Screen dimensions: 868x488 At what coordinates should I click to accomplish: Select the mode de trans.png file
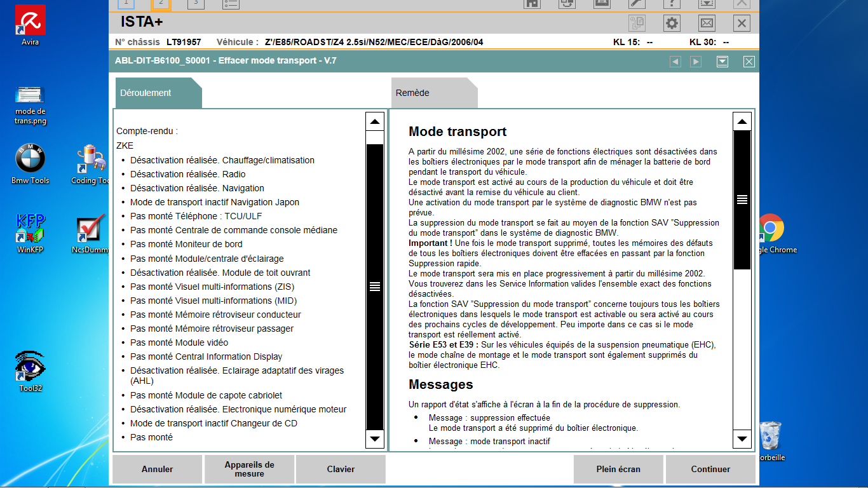click(x=31, y=104)
